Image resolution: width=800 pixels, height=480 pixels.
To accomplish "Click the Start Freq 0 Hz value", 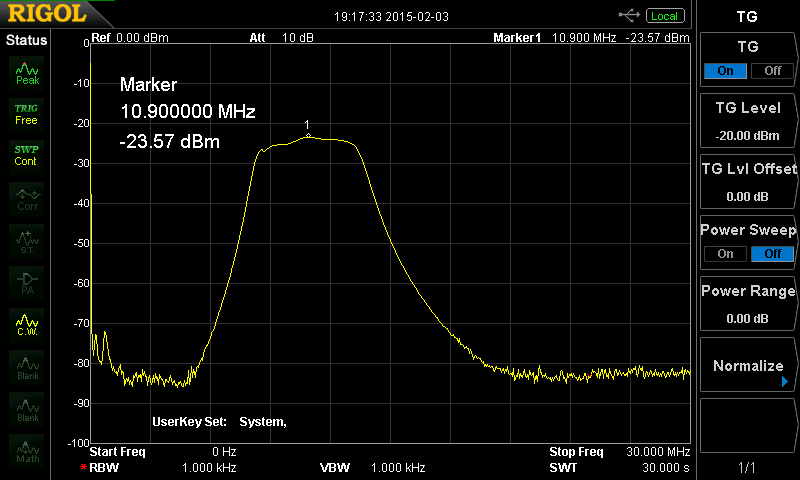I will [224, 452].
